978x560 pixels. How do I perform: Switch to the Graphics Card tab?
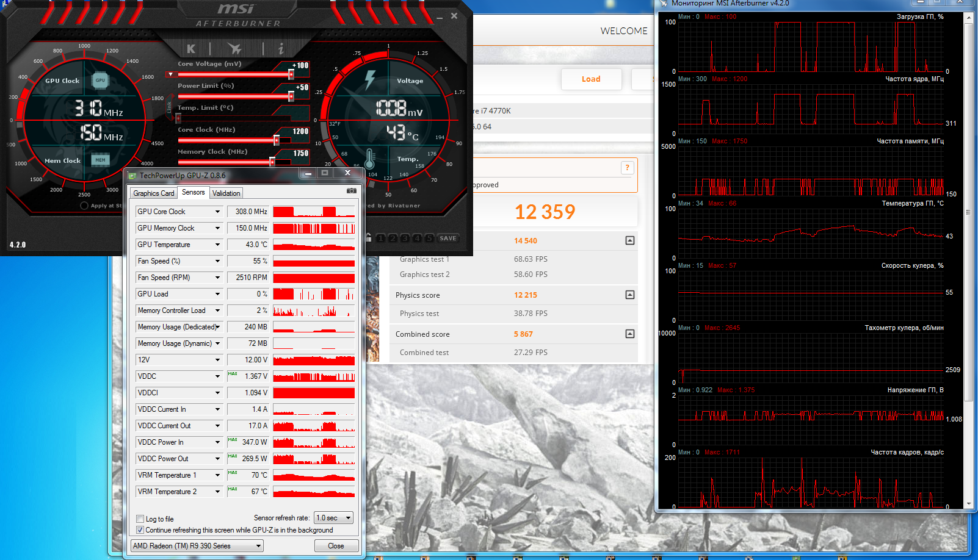(154, 193)
